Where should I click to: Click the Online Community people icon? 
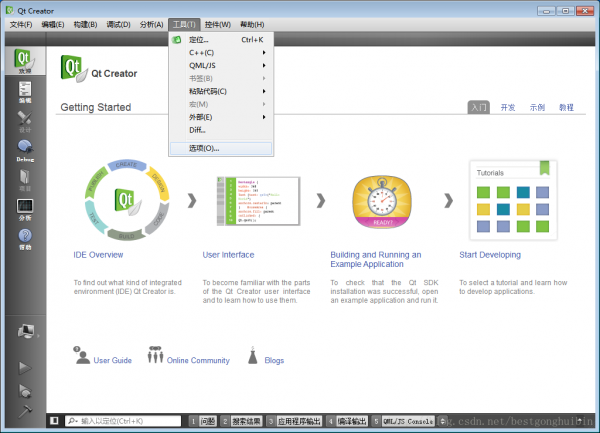[x=155, y=354]
